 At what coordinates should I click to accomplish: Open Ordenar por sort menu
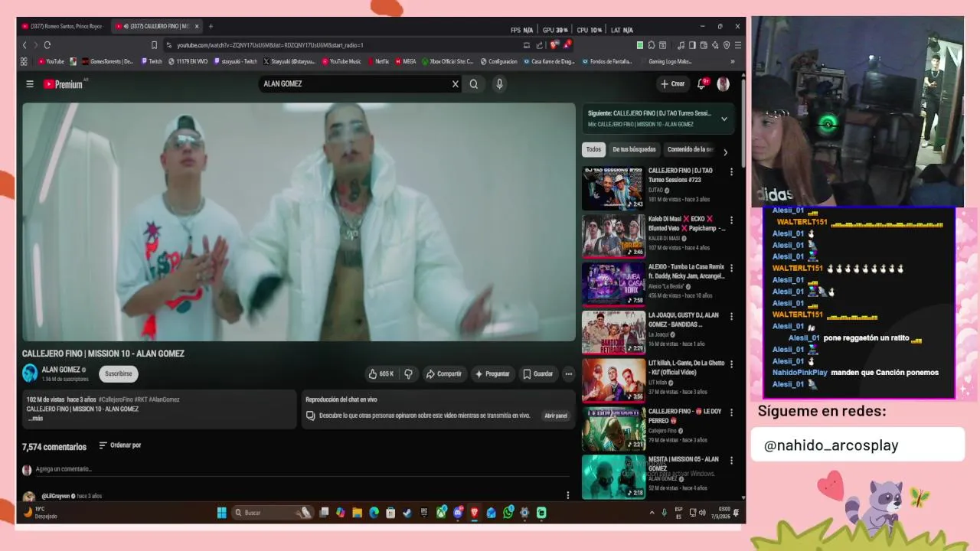pyautogui.click(x=120, y=445)
